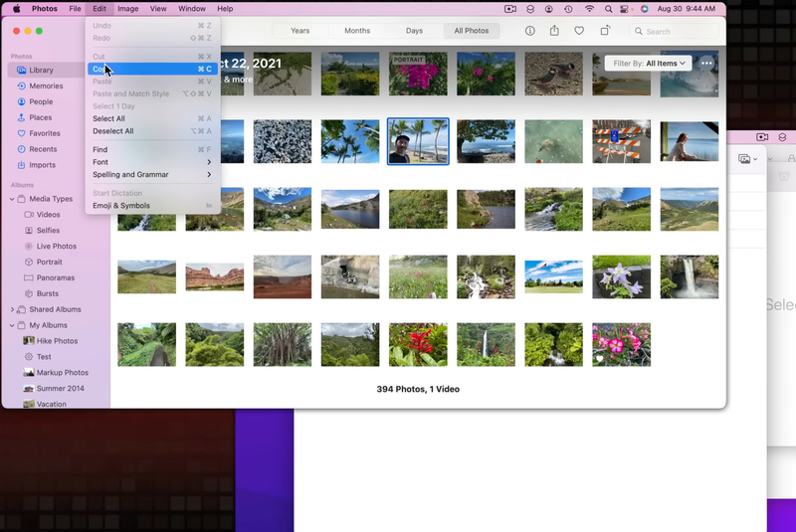The image size is (796, 532).
Task: Open Wi-Fi status menu
Action: coord(589,9)
